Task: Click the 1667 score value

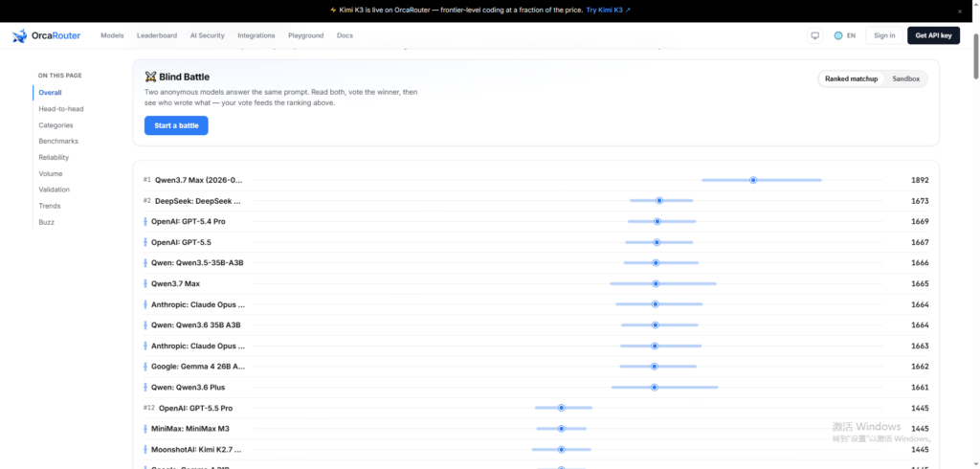Action: 920,242
